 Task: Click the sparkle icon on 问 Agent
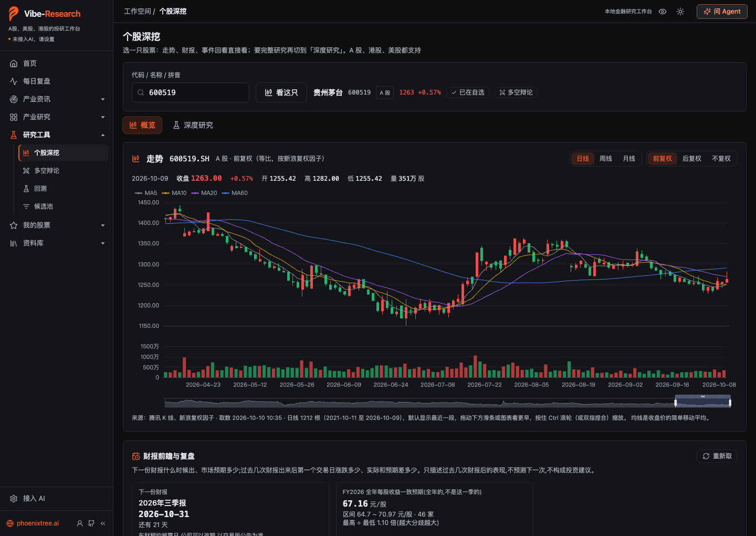[x=707, y=12]
